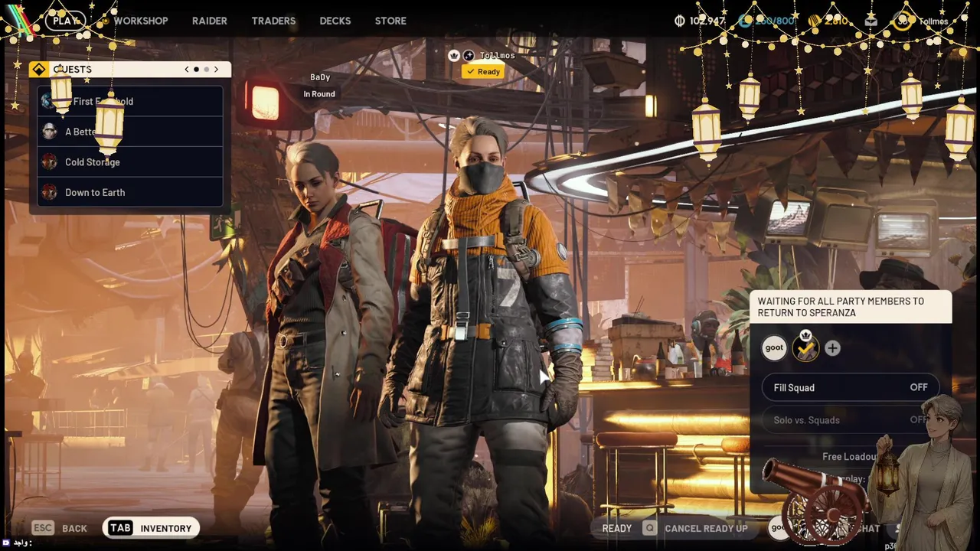This screenshot has height=551, width=980.
Task: Open the First Foothold quest
Action: click(130, 101)
